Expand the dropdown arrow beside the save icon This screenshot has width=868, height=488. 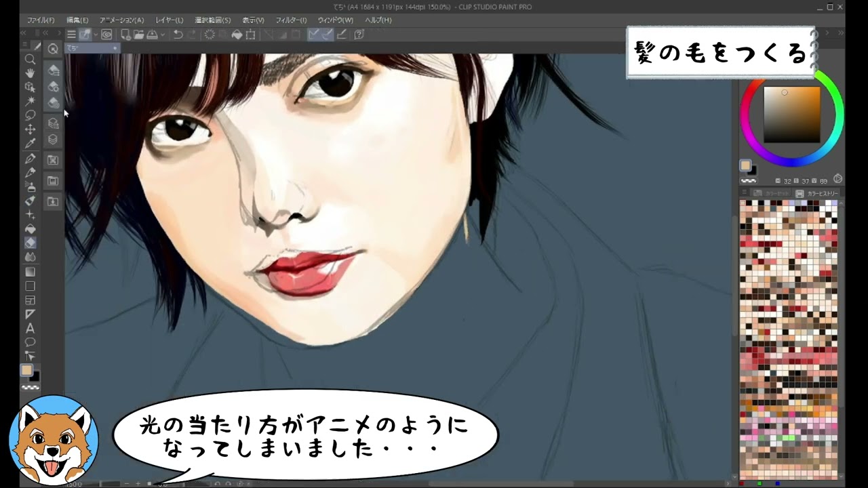pyautogui.click(x=163, y=35)
